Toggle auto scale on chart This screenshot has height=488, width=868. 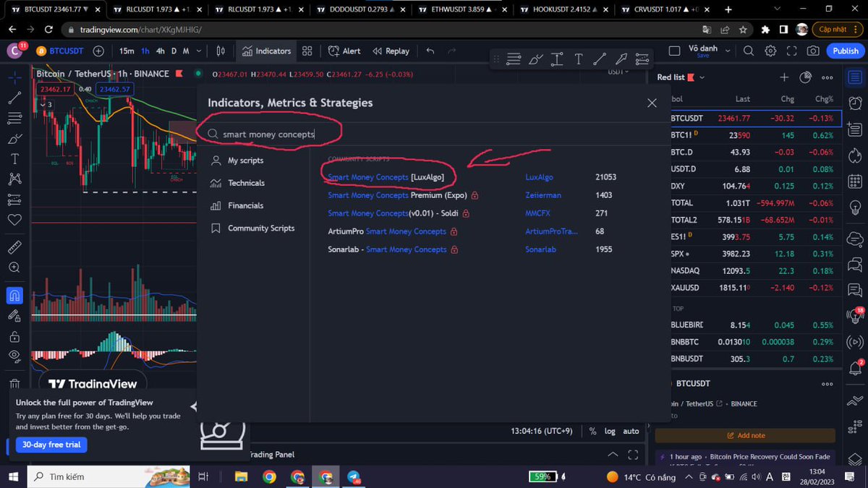click(631, 431)
